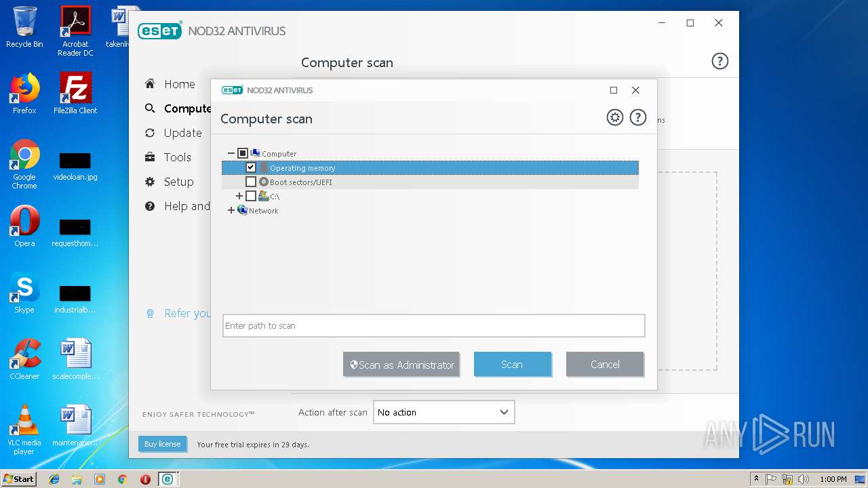Go to Home in ESET sidebar
The image size is (868, 488).
pyautogui.click(x=179, y=84)
